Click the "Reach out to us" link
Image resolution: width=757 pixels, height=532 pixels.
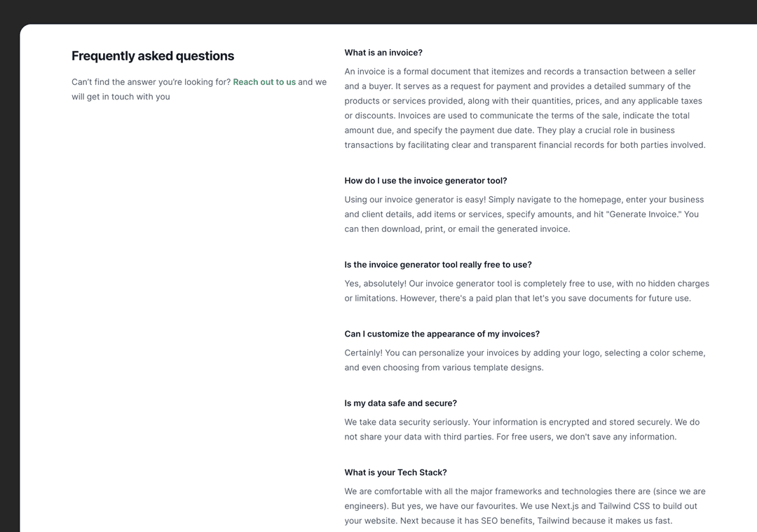(264, 82)
